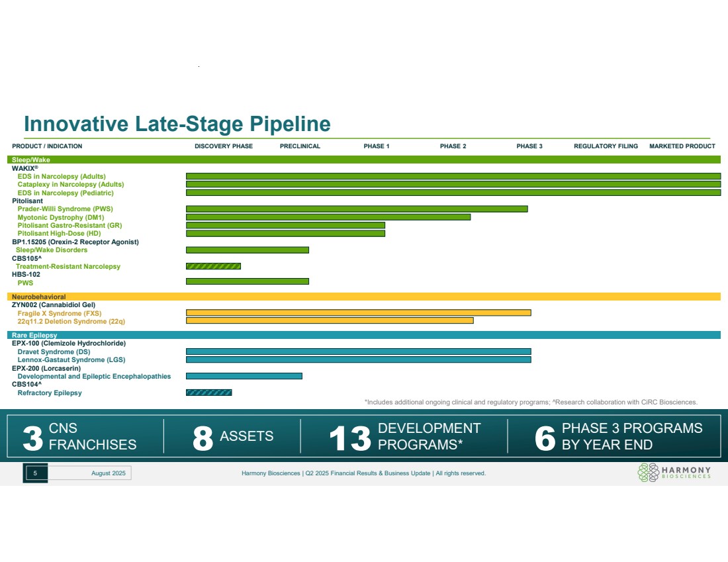
Task: Click the Regulatory Filing column header
Action: [x=606, y=146]
